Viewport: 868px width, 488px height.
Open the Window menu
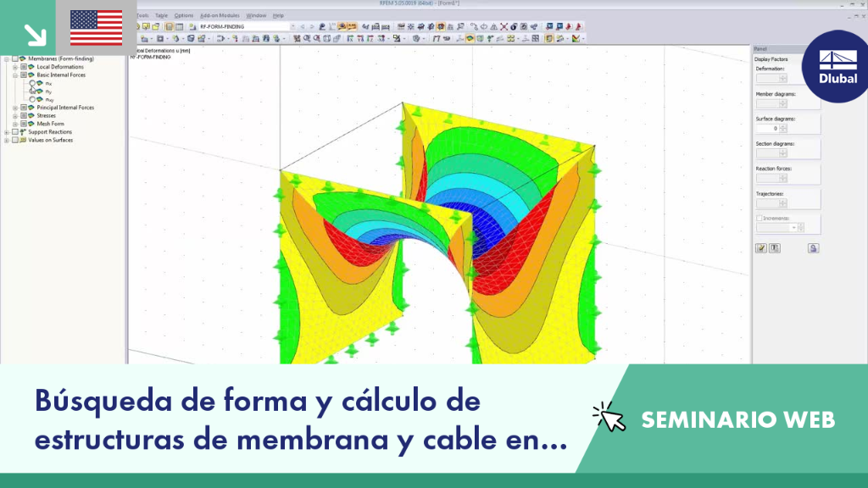coord(256,15)
